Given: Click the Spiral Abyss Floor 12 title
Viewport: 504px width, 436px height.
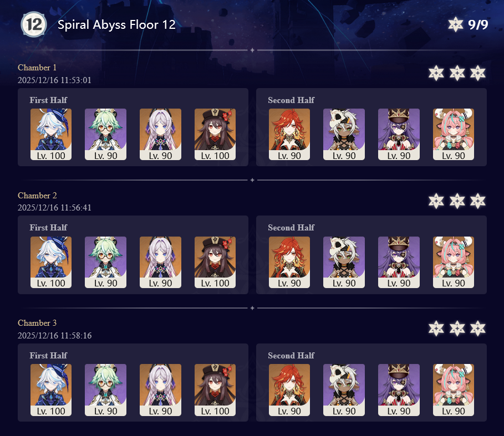Looking at the screenshot, I should (116, 25).
